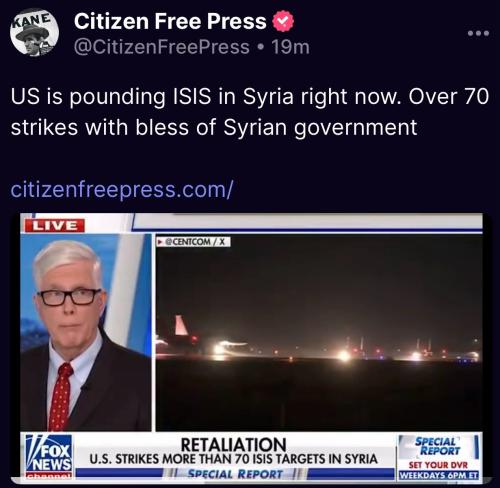The width and height of the screenshot is (500, 488).
Task: Click the nighttime runway footage panel
Action: tap(319, 333)
